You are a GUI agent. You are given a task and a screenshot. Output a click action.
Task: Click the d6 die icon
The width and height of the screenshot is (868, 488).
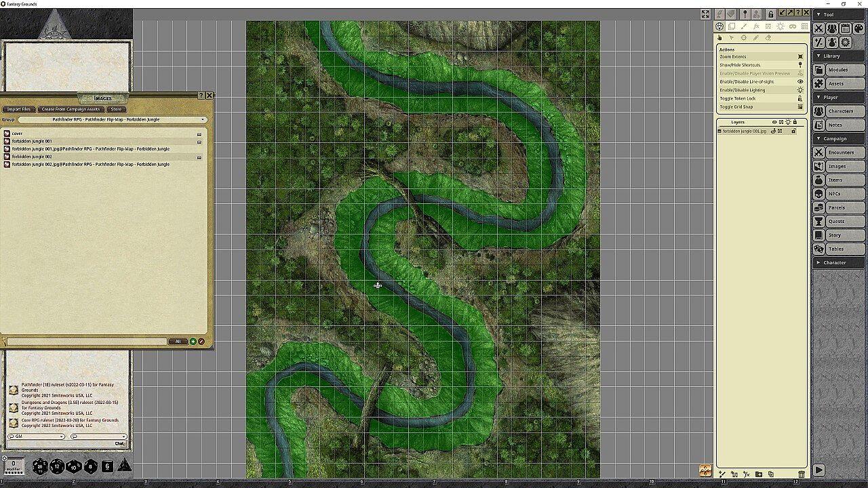tap(107, 466)
